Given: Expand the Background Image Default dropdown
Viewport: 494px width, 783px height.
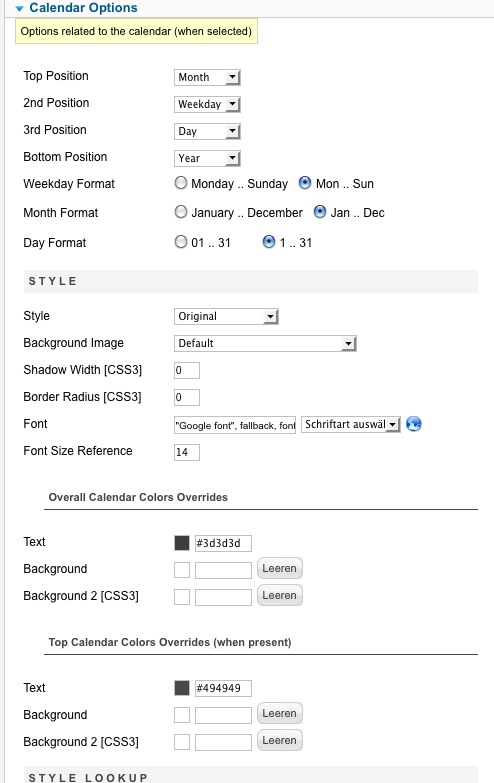Looking at the screenshot, I should [265, 343].
